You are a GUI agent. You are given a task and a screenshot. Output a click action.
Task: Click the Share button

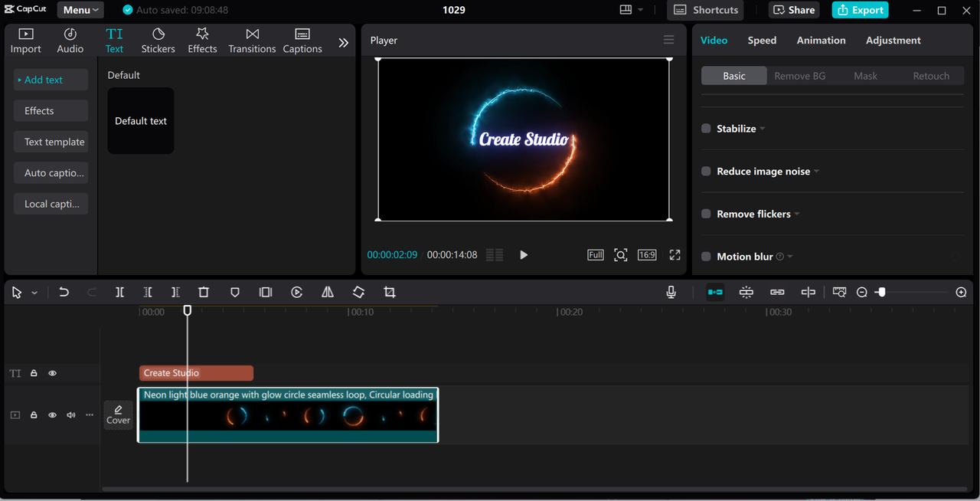tap(794, 10)
